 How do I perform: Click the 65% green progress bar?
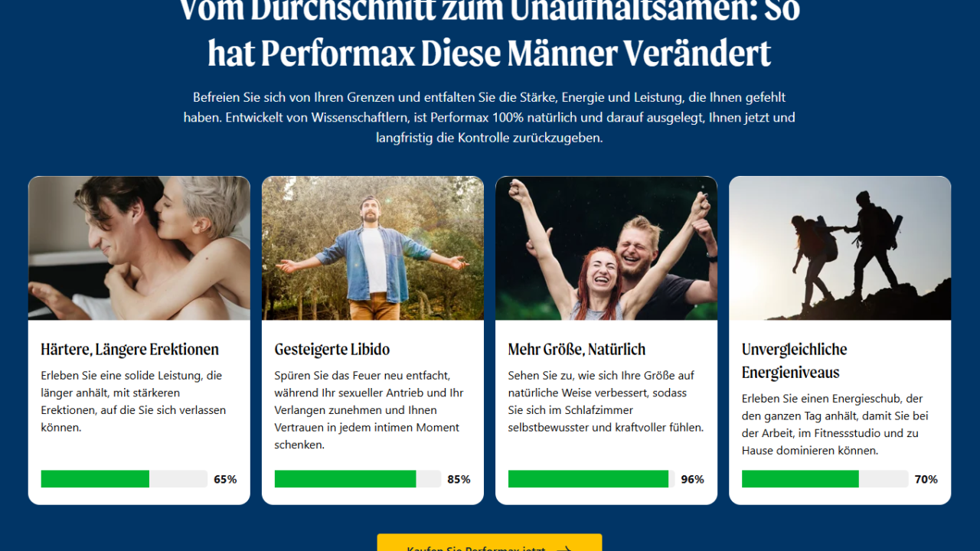tap(124, 479)
